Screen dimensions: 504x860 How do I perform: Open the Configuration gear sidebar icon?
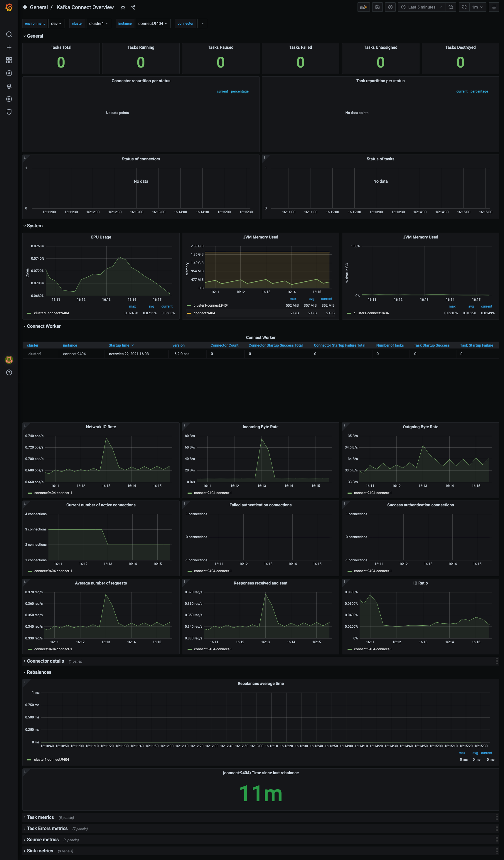[x=9, y=99]
